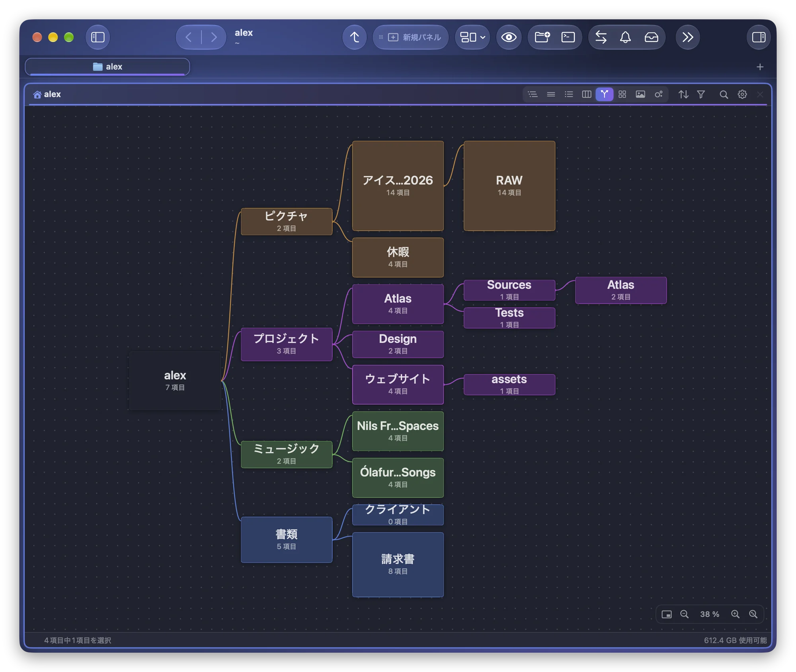Select the root alex node
The image size is (796, 672).
(175, 380)
